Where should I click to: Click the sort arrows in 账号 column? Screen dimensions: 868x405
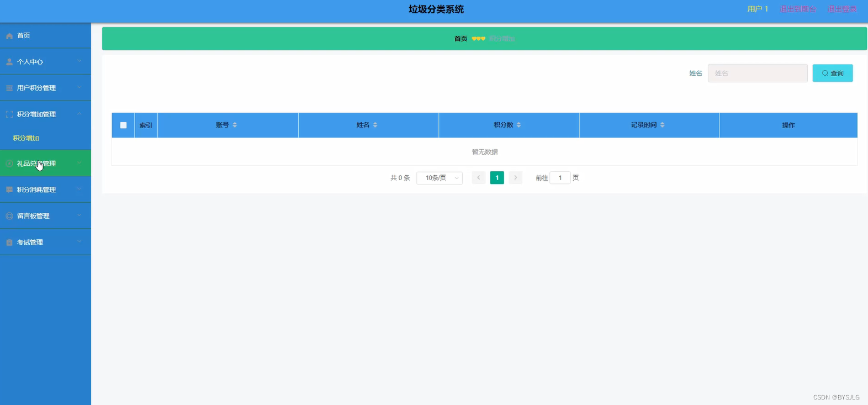pyautogui.click(x=235, y=125)
